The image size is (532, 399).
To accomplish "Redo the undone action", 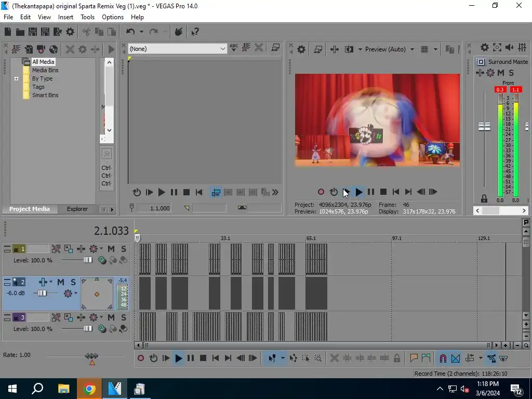I will 154,32.
